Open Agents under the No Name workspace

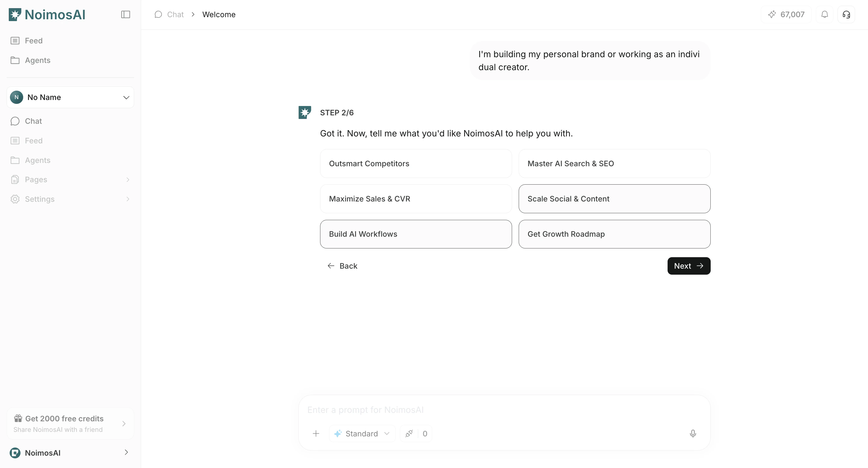(x=71, y=160)
